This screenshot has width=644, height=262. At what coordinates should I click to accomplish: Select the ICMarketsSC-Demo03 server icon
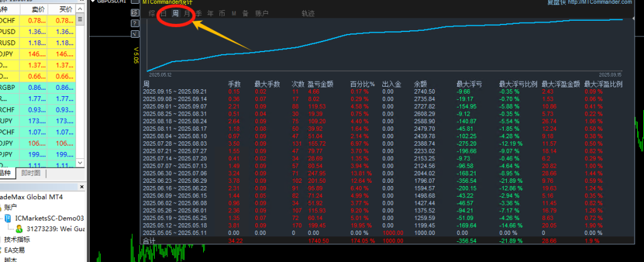pyautogui.click(x=8, y=219)
